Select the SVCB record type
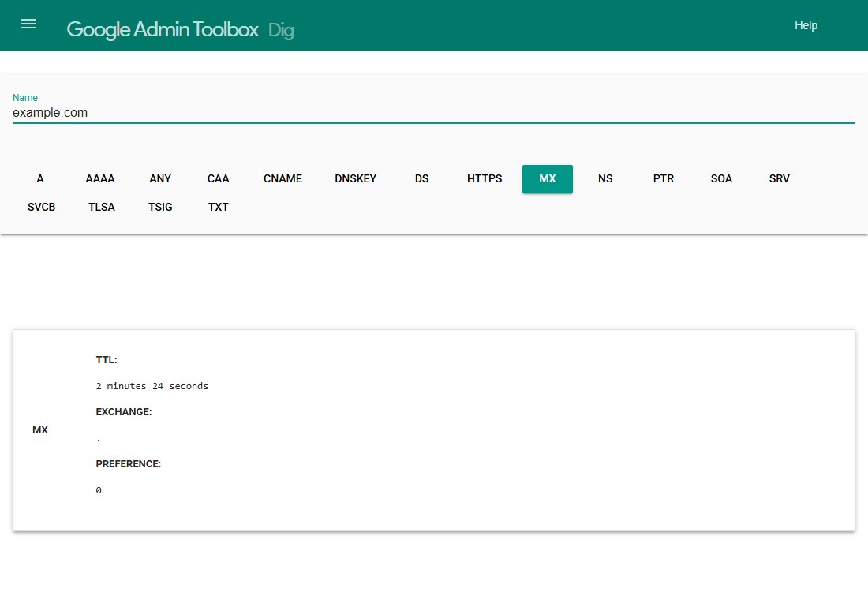868x592 pixels. (42, 207)
